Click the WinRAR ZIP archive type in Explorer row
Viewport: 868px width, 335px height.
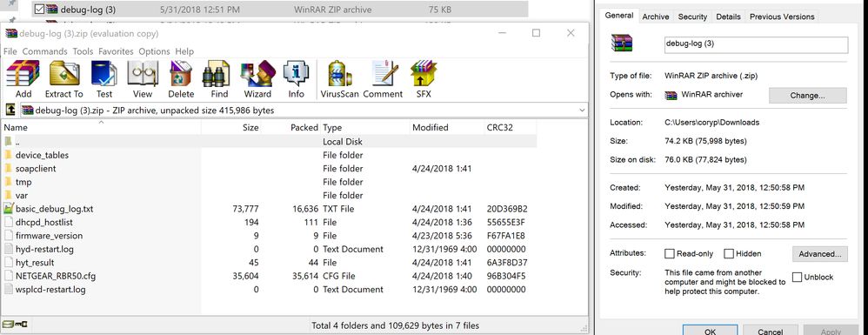click(333, 10)
